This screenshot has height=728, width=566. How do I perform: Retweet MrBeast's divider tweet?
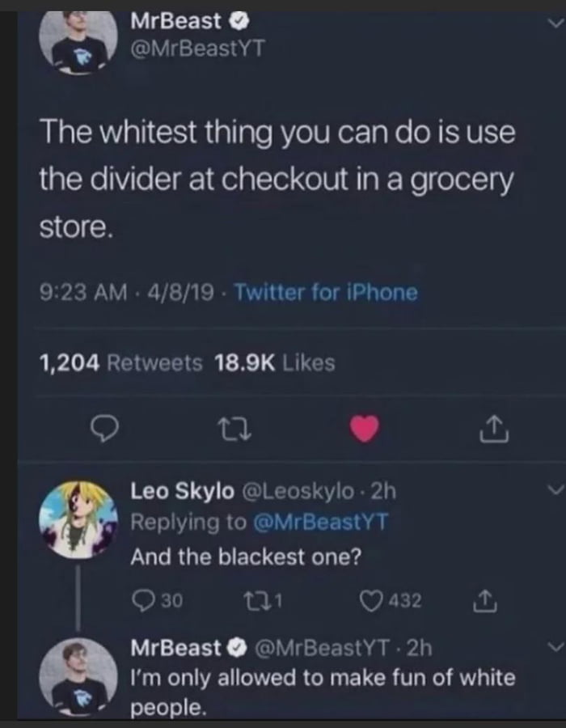tap(234, 430)
